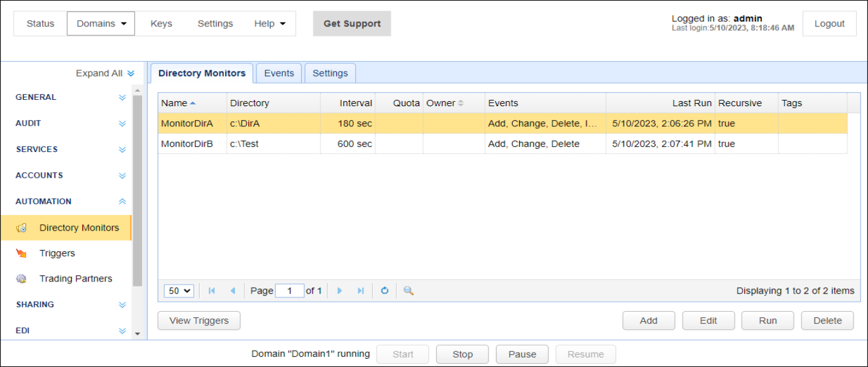Viewport: 868px width, 367px height.
Task: Refresh the directory monitors grid
Action: tap(385, 291)
